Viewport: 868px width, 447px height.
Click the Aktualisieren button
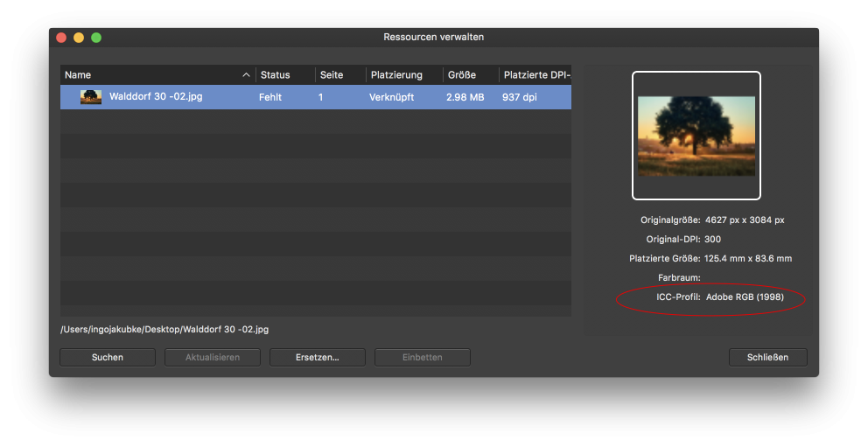pos(213,358)
